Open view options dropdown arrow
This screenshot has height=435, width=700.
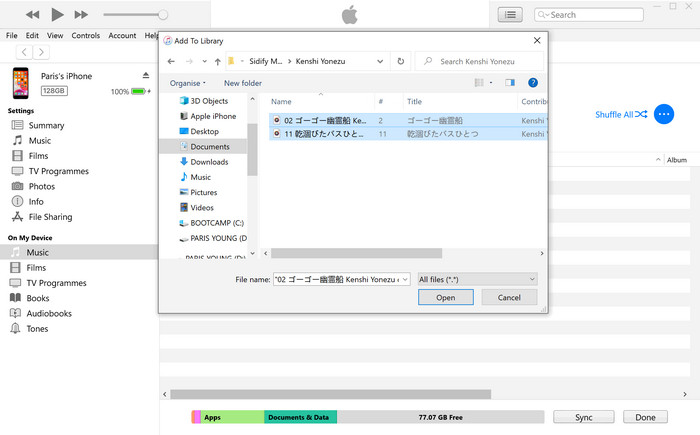click(491, 83)
